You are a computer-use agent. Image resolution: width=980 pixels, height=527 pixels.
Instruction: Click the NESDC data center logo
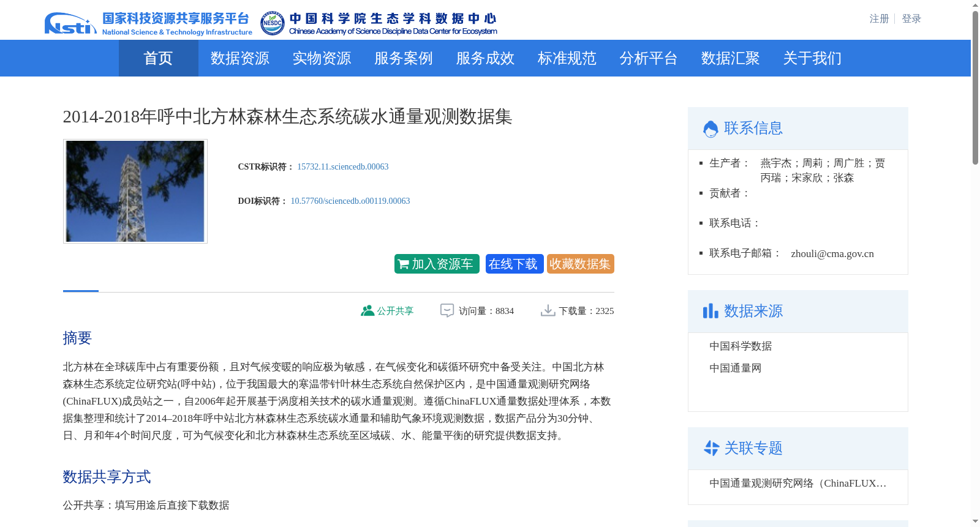coord(379,23)
